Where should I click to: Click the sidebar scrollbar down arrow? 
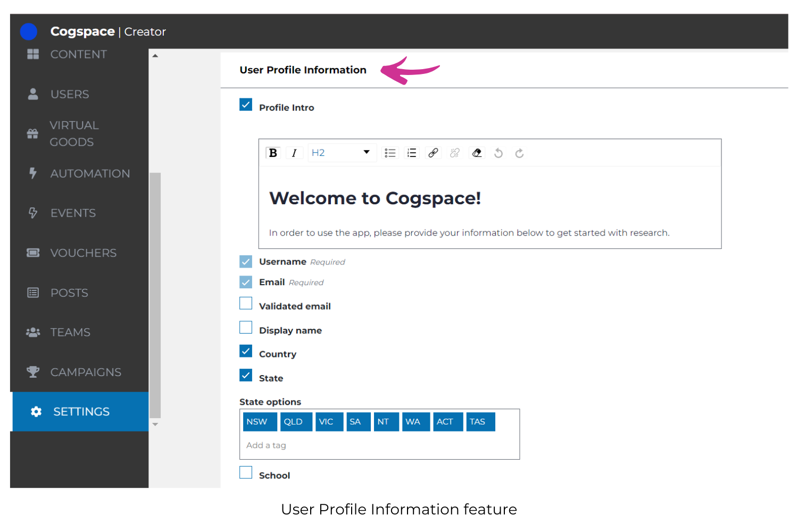tap(155, 425)
